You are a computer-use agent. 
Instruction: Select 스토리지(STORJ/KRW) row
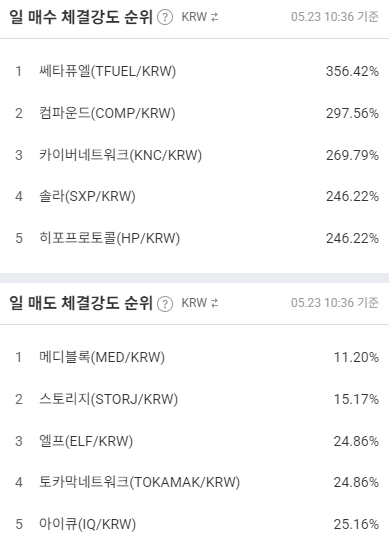click(x=194, y=399)
